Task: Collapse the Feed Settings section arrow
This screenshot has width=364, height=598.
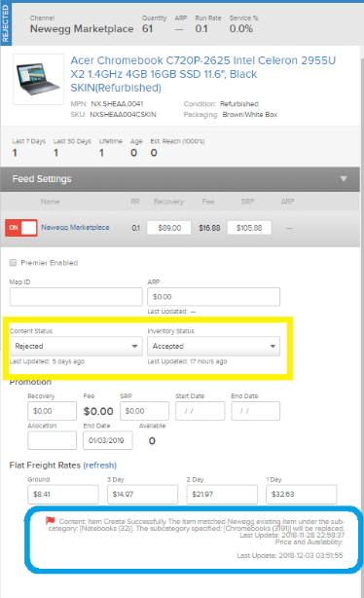Action: click(x=344, y=179)
